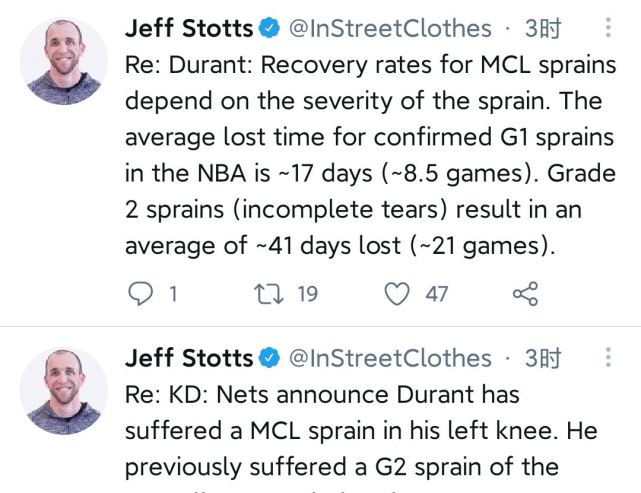The width and height of the screenshot is (641, 493).
Task: Click the Jeff Stotts name on the Re: KD tweet
Action: click(189, 358)
